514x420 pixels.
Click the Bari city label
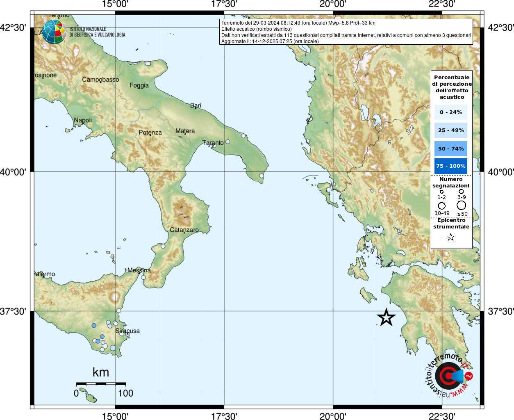coord(196,105)
